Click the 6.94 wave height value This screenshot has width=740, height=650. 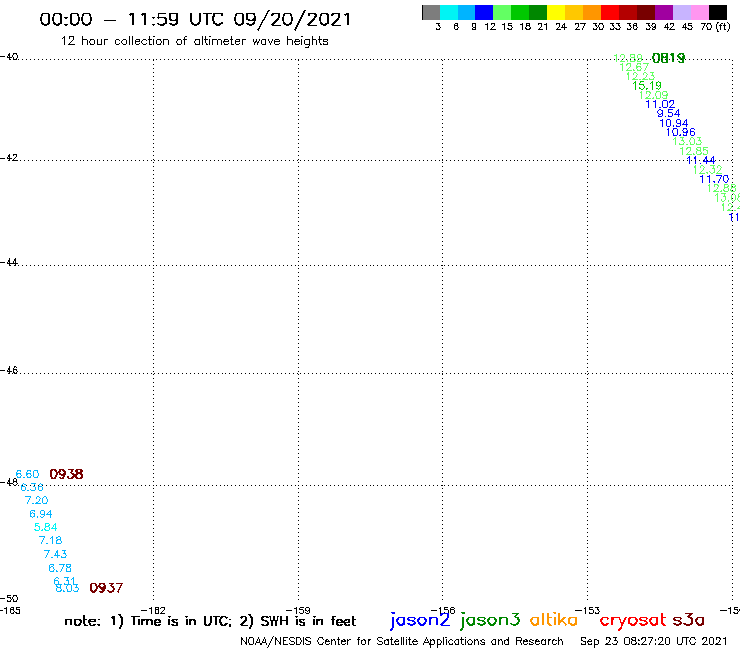pyautogui.click(x=41, y=514)
